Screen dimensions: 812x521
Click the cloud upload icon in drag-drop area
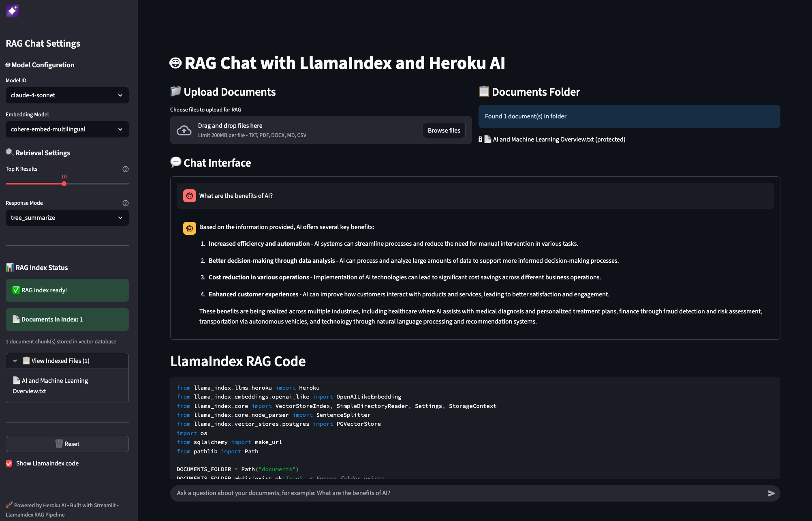pyautogui.click(x=184, y=130)
